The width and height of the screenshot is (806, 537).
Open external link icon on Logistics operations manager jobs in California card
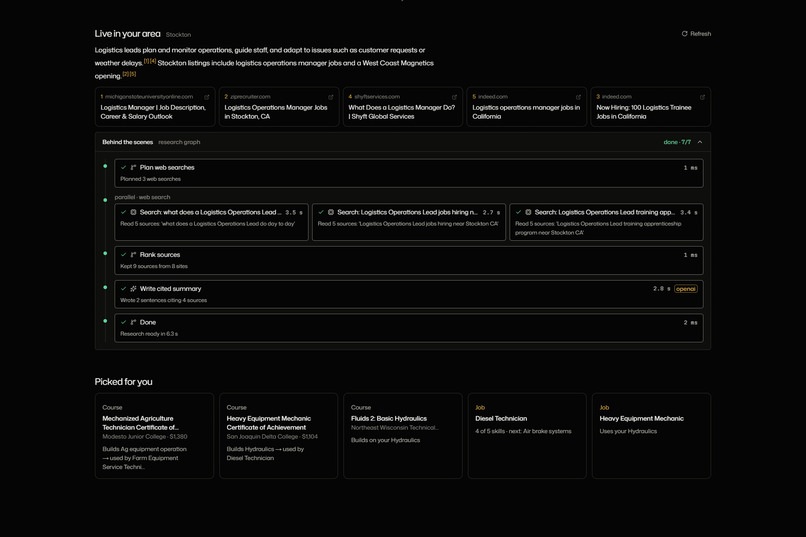coord(578,97)
